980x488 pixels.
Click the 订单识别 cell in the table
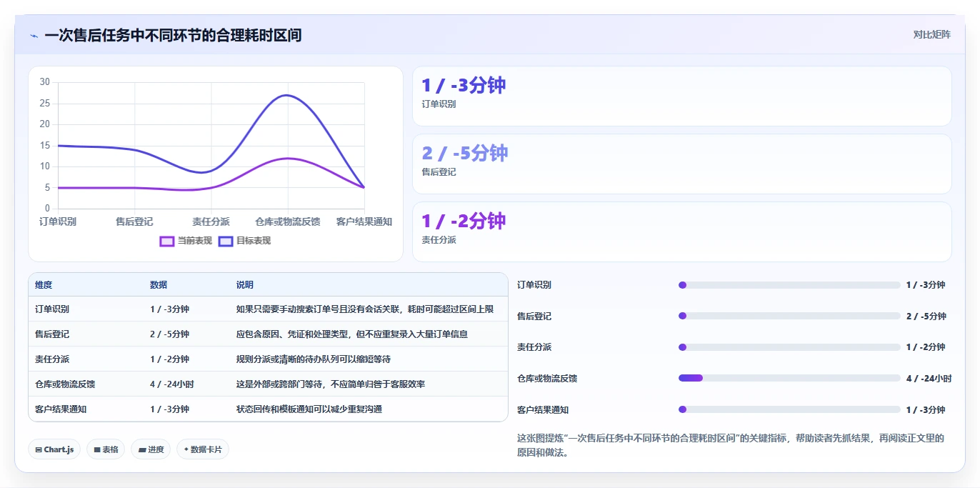pos(52,309)
